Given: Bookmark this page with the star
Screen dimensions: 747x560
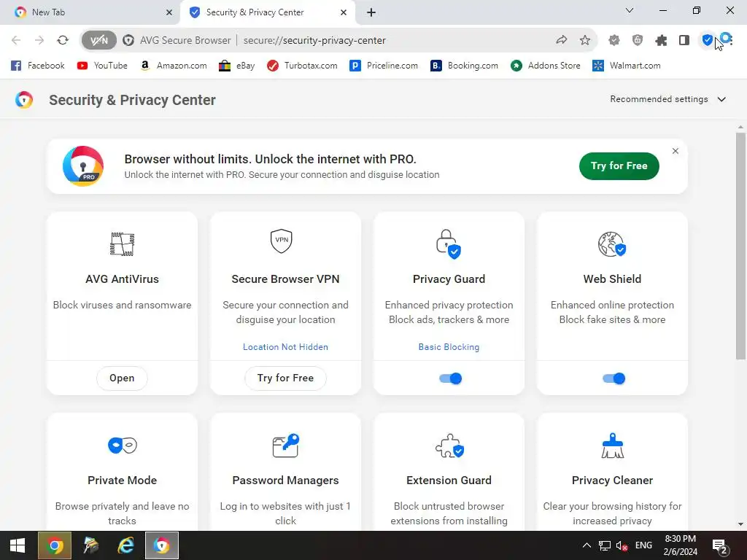Looking at the screenshot, I should [x=585, y=41].
